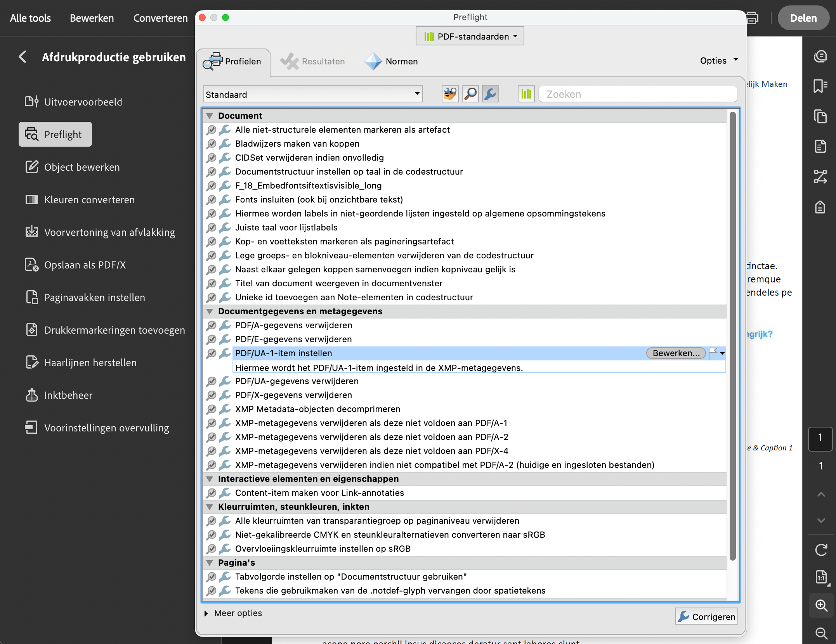Click the magnifier icon for single checks

tap(470, 94)
